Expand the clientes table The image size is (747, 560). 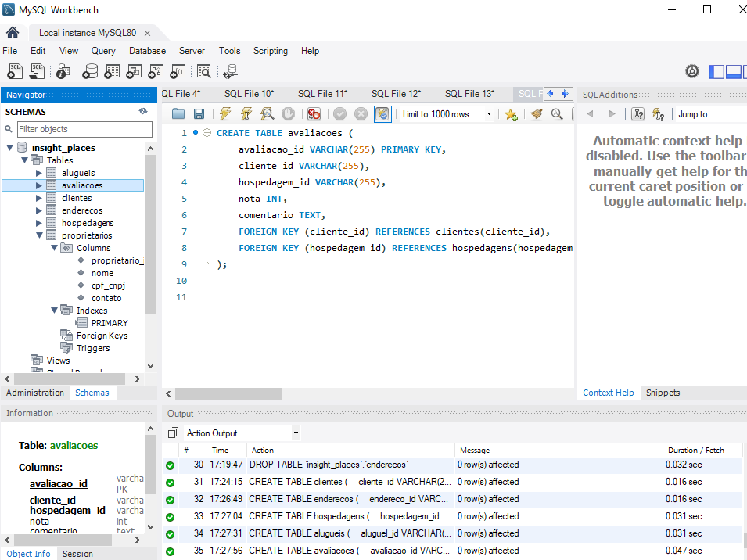(x=39, y=198)
